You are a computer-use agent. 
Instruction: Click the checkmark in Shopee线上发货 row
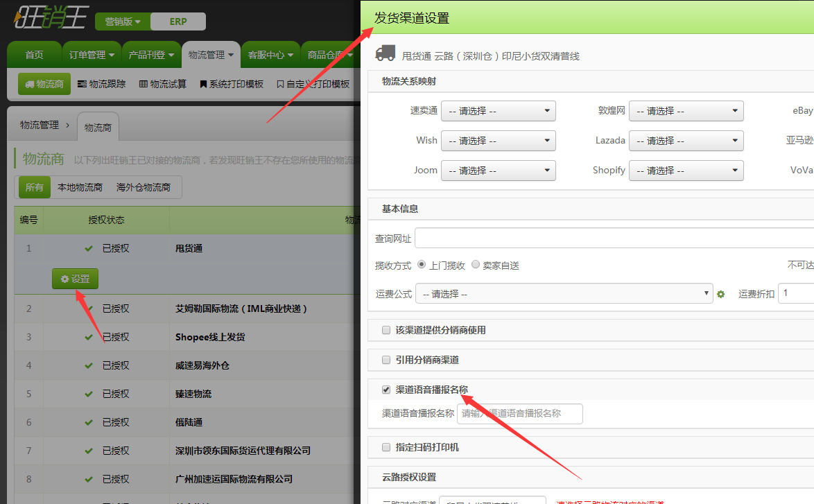coord(89,338)
